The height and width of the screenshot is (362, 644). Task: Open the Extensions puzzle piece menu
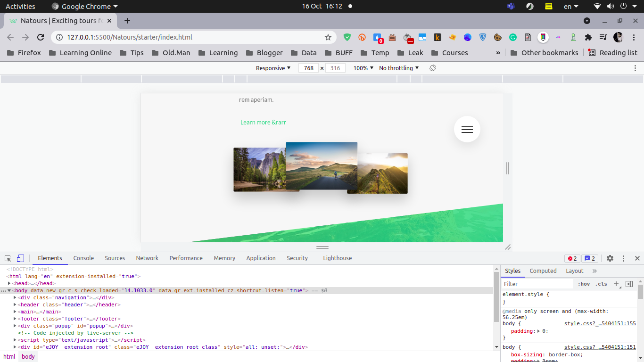[588, 37]
